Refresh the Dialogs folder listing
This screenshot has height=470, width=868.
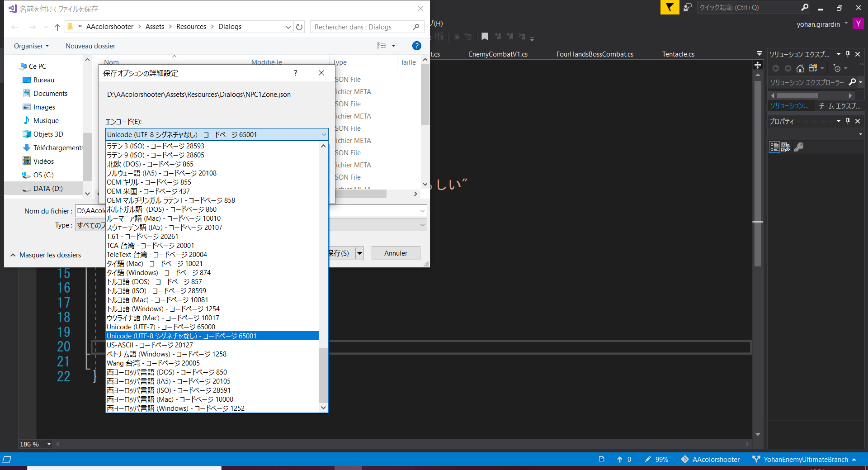point(299,27)
